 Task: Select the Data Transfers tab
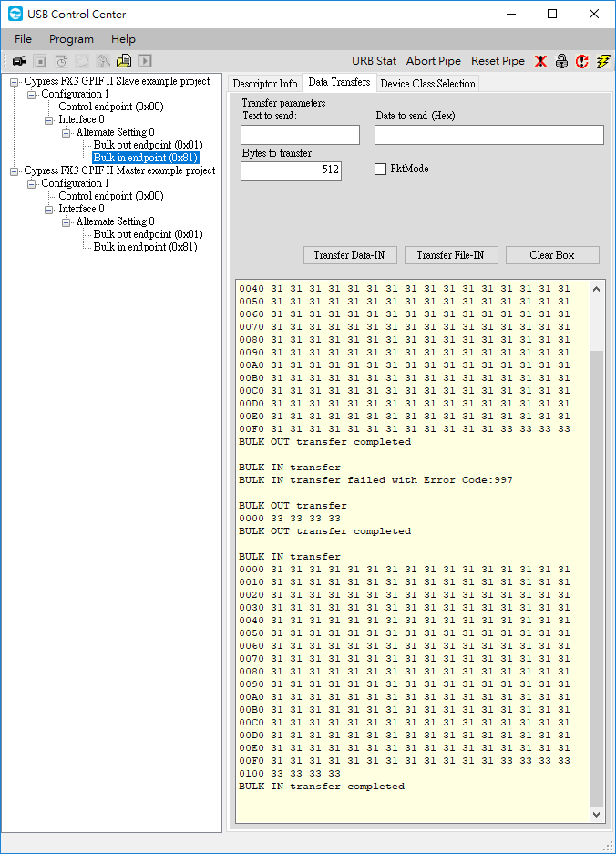339,82
